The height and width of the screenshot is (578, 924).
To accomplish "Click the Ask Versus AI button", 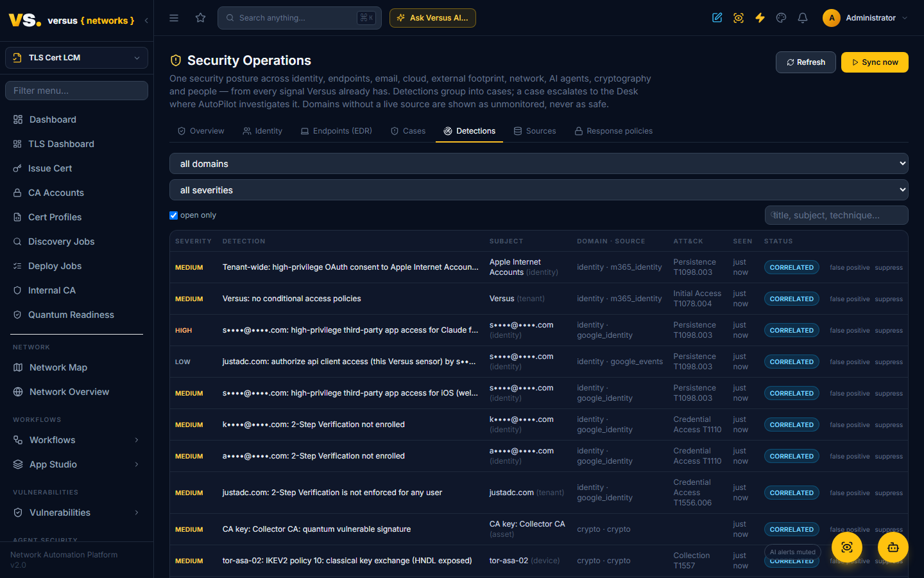I will 432,18.
